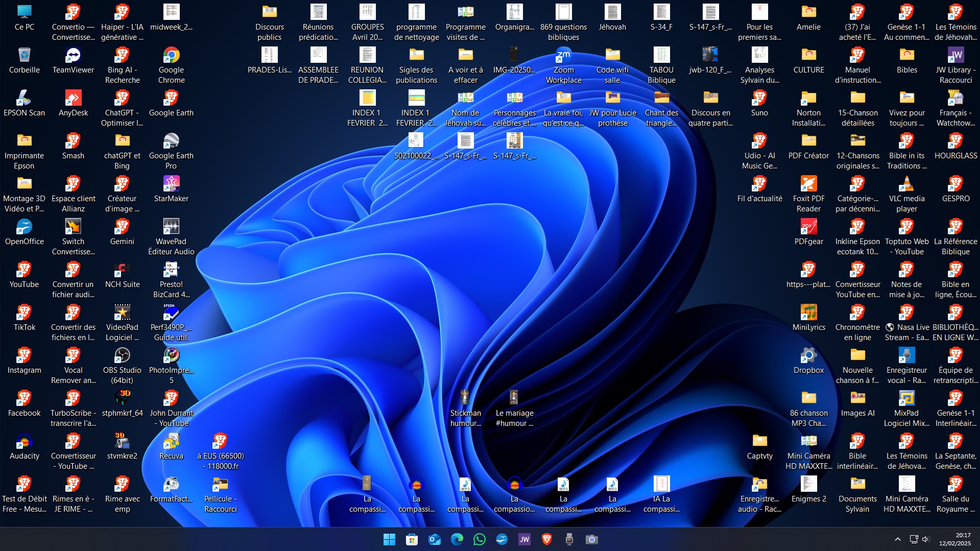Open the Windows Start menu button
980x551 pixels.
pos(389,539)
